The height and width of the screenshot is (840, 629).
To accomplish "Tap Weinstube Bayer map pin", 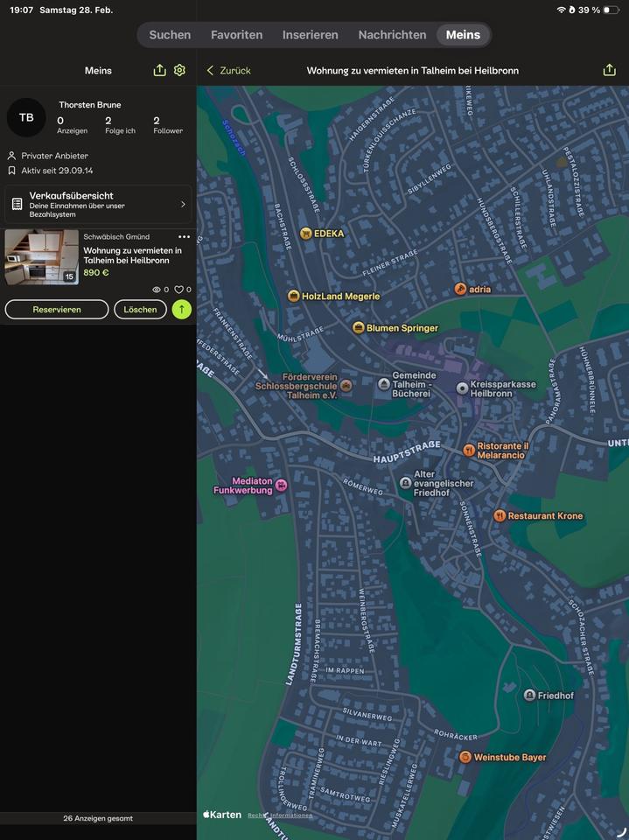I will (465, 757).
